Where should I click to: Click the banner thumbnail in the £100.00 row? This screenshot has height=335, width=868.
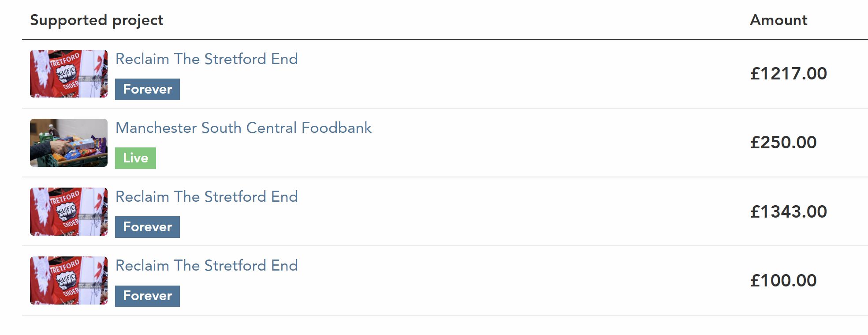(68, 280)
